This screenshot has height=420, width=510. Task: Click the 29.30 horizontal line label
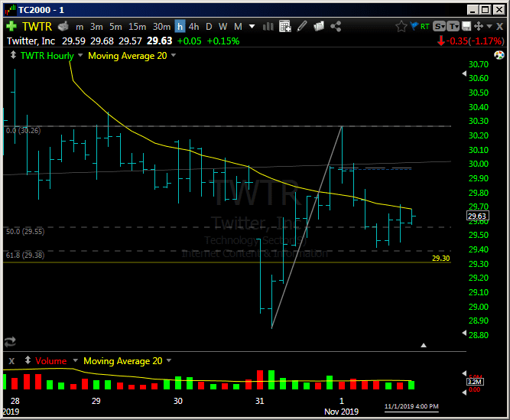pos(440,259)
